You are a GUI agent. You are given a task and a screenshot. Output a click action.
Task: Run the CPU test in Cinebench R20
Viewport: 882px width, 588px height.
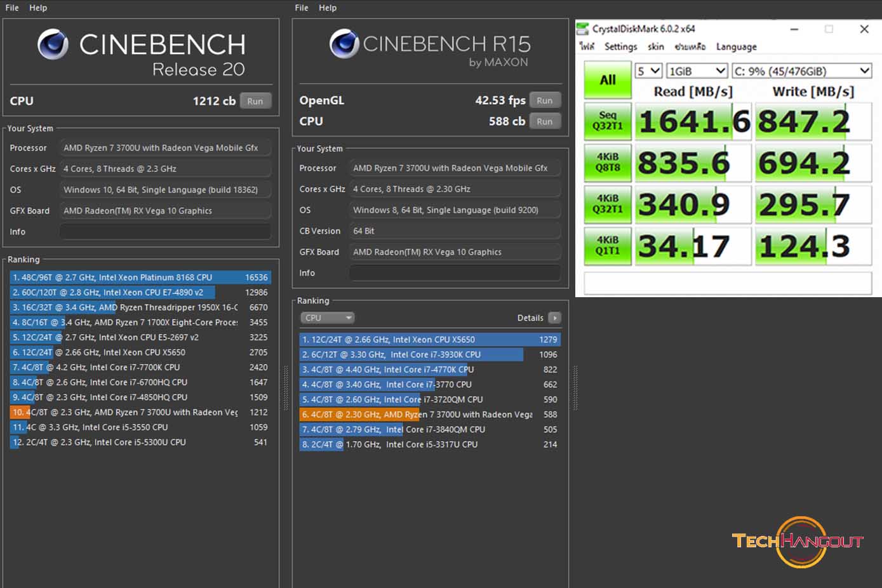pos(255,101)
